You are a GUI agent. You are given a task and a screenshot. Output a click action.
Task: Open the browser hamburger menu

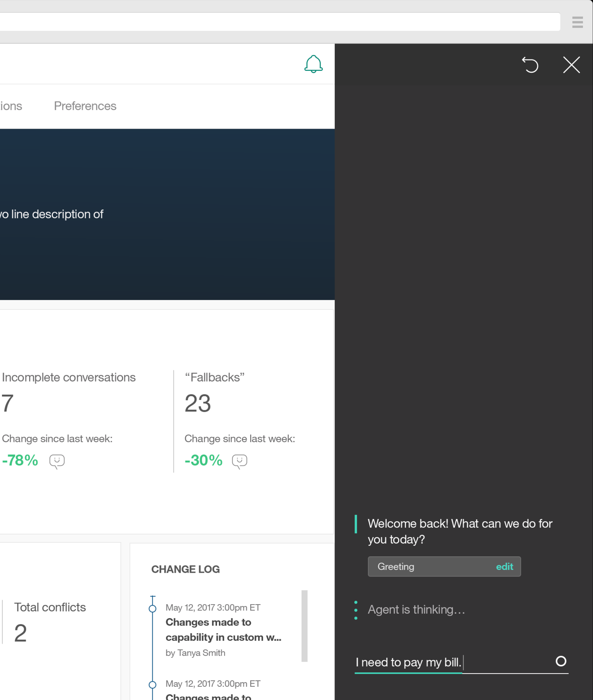pos(577,22)
